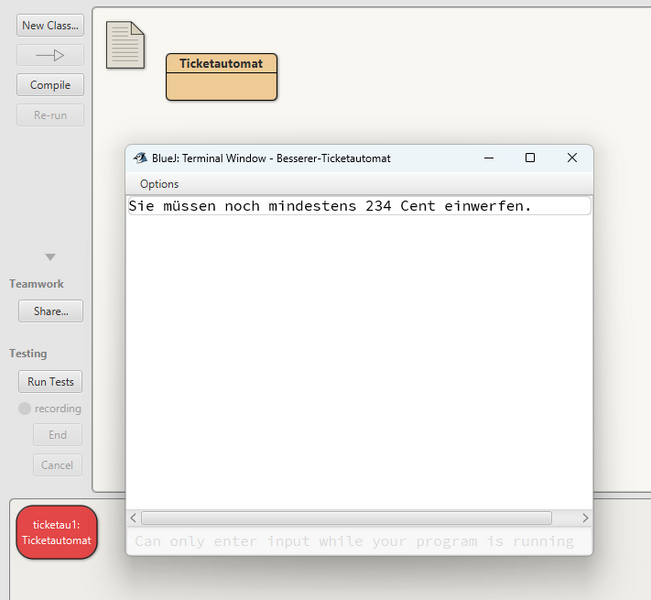Click the scrollbar left arrow
The image size is (651, 600).
coord(133,518)
